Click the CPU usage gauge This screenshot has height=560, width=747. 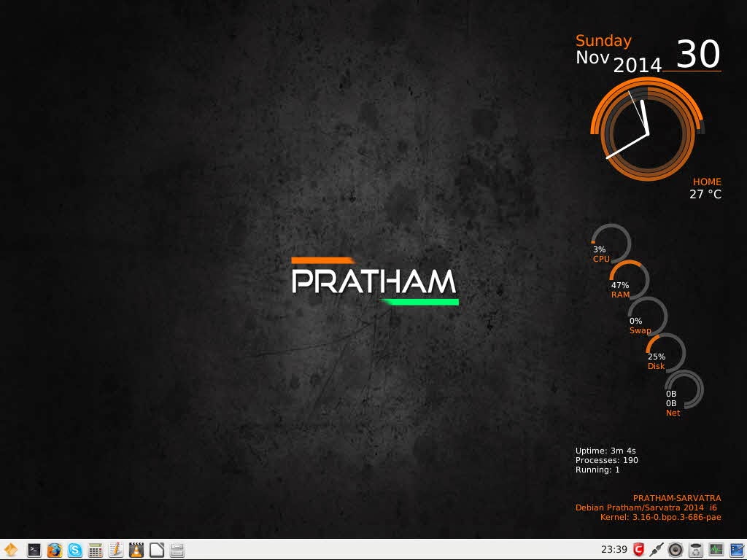611,244
